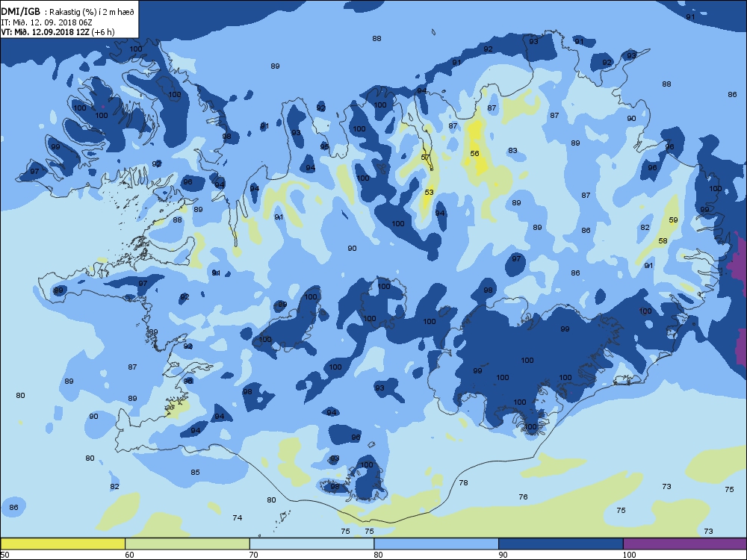Viewport: 747px width, 560px height.
Task: Click the humidity value 85 off the southwest coast
Action: (195, 472)
